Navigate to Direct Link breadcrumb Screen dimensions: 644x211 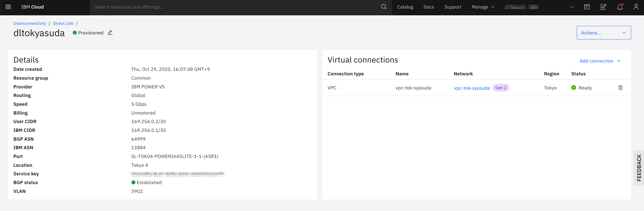63,23
